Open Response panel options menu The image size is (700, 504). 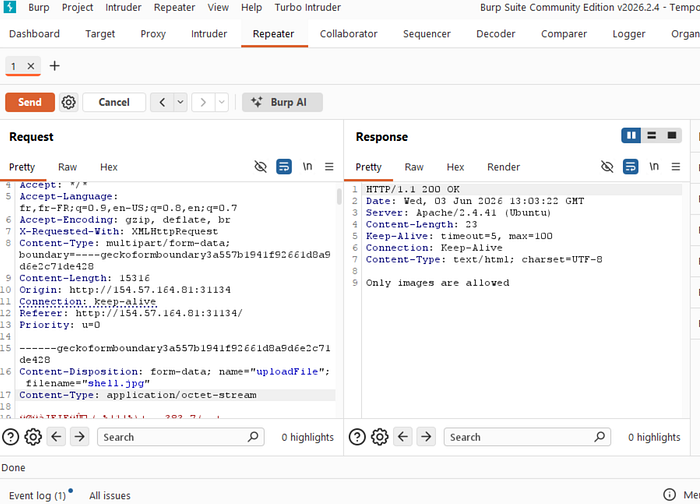pyautogui.click(x=676, y=167)
